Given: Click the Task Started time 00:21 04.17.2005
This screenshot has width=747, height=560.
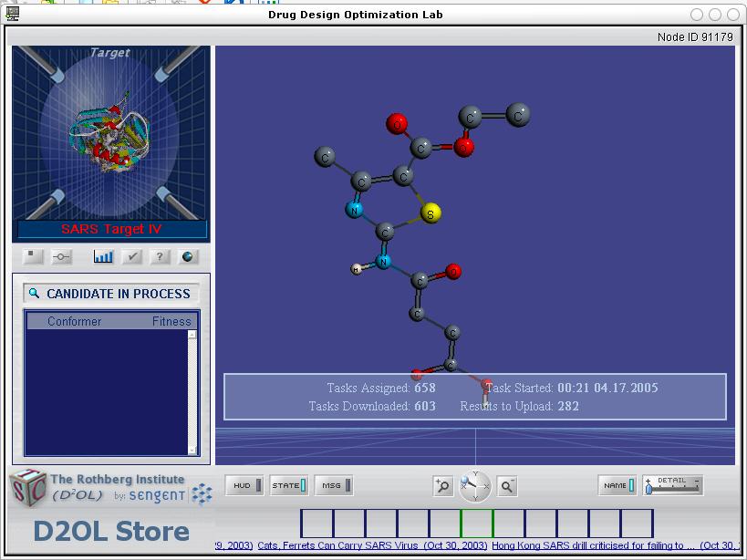Looking at the screenshot, I should [x=607, y=389].
